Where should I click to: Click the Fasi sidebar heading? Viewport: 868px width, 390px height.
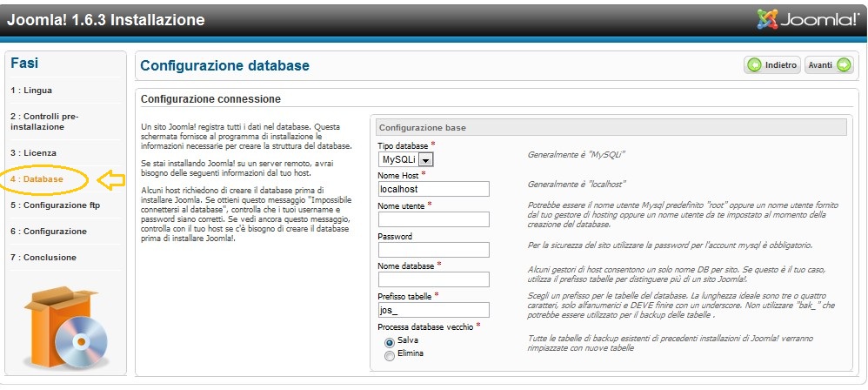(24, 64)
